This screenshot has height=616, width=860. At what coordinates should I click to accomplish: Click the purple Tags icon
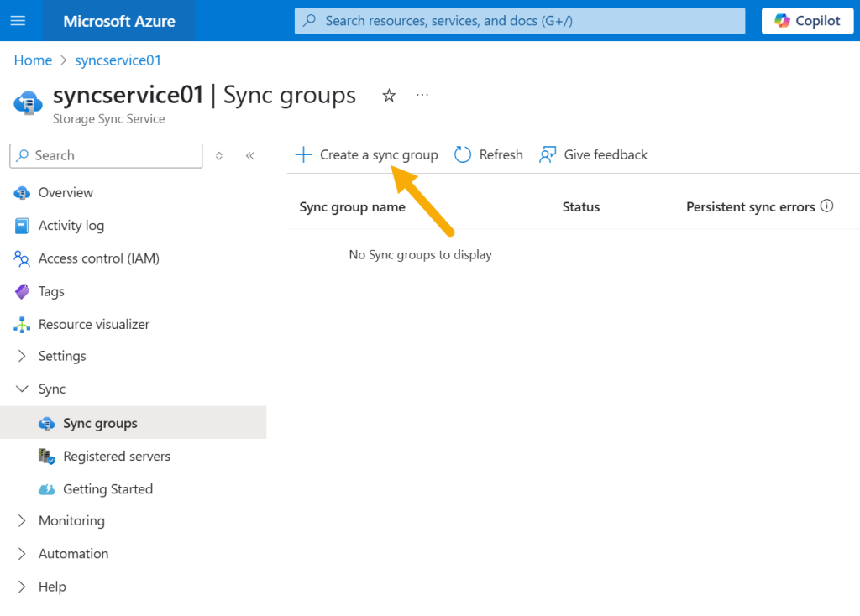point(22,291)
